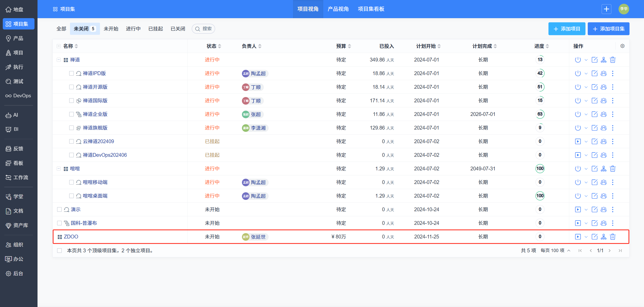This screenshot has height=307, width=644.
Task: Open team members icon for 禅道开源版
Action: click(603, 87)
